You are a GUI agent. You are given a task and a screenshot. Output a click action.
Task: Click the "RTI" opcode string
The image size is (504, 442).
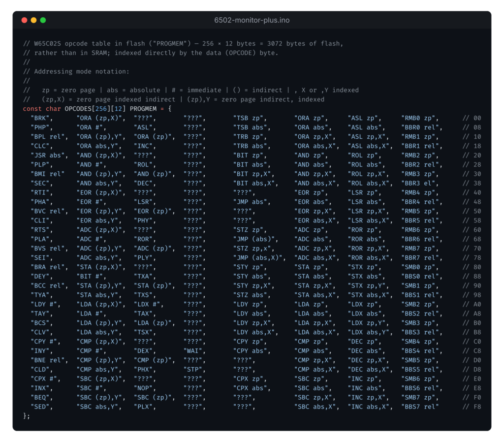point(40,192)
